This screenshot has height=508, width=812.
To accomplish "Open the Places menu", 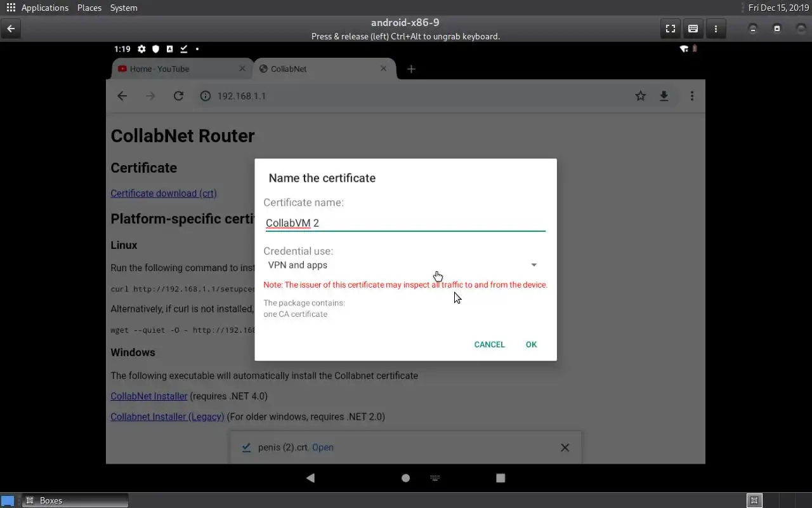I will coord(89,8).
